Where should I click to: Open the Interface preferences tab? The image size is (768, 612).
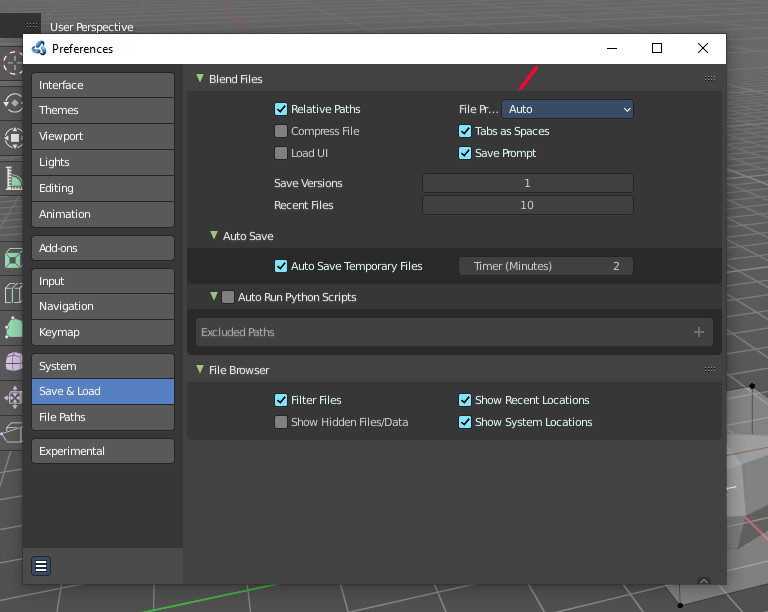coord(103,85)
